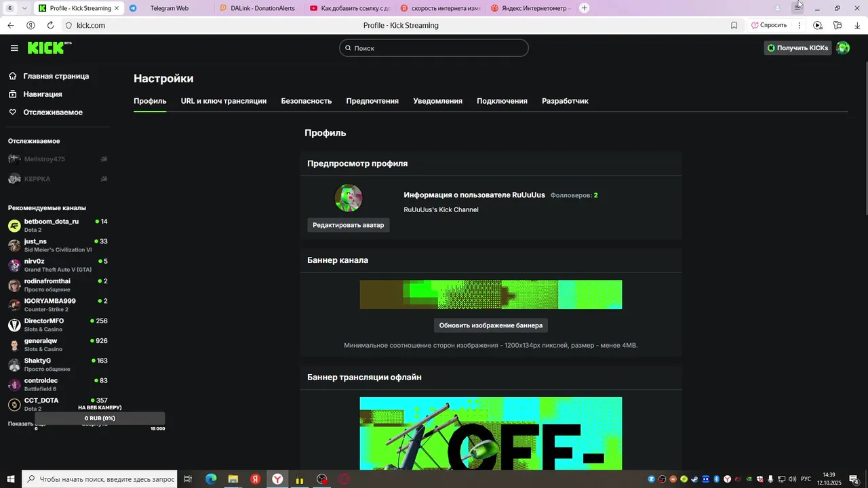Open browser three-dot options near Спросить
The image size is (868, 488).
[x=799, y=25]
